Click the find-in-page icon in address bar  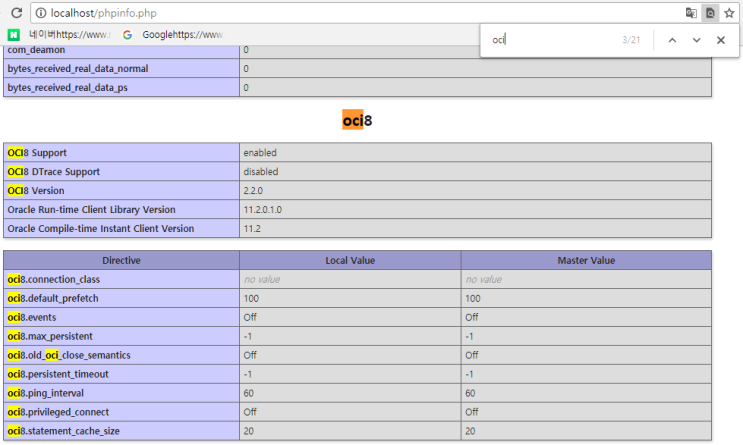pos(710,13)
